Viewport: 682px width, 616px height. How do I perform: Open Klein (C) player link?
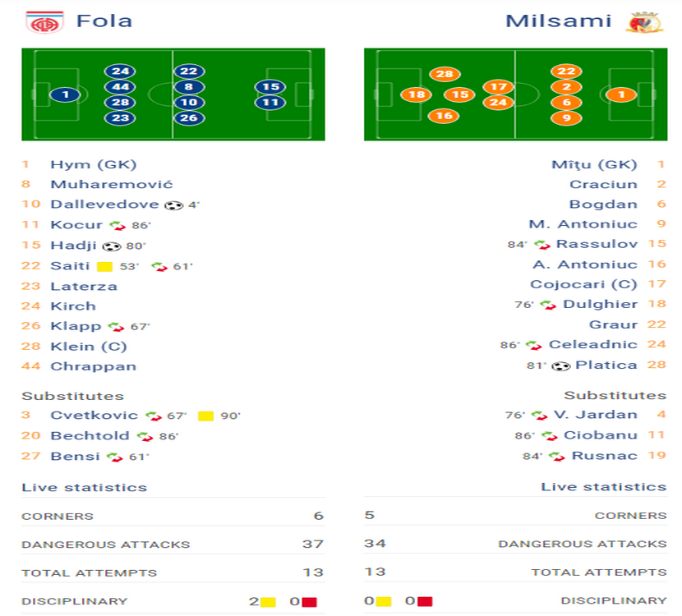[89, 347]
